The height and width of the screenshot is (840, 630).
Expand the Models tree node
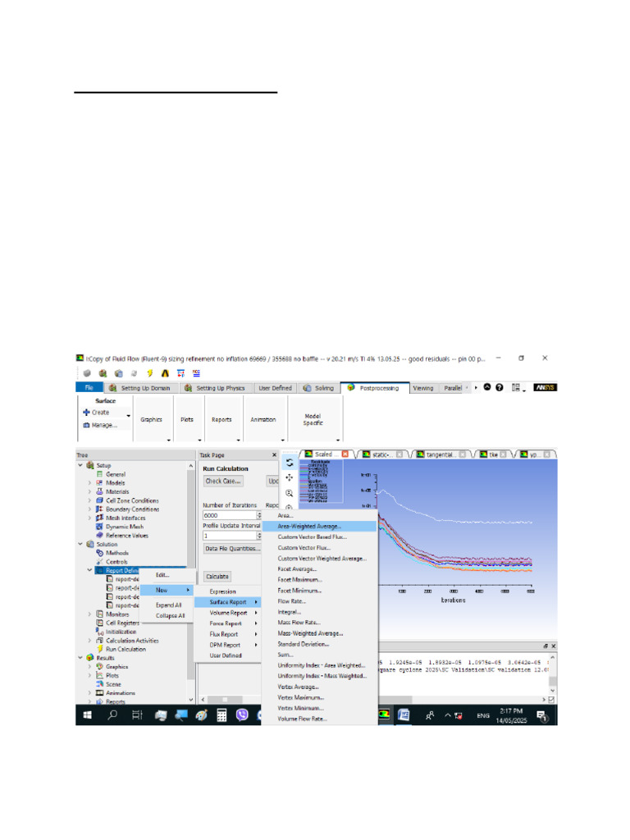89,482
